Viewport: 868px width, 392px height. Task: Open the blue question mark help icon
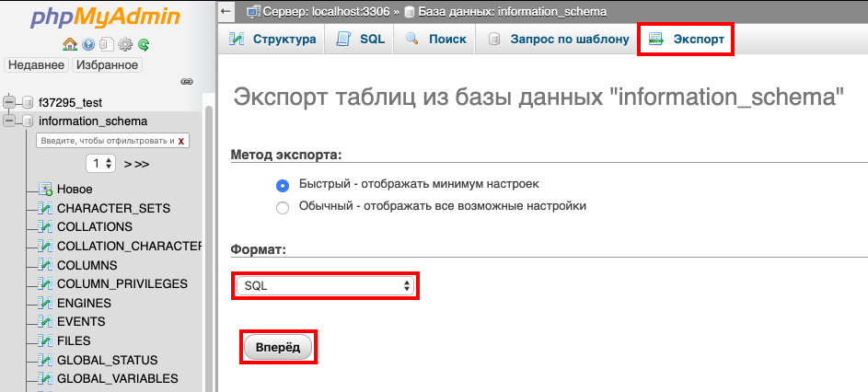click(88, 44)
